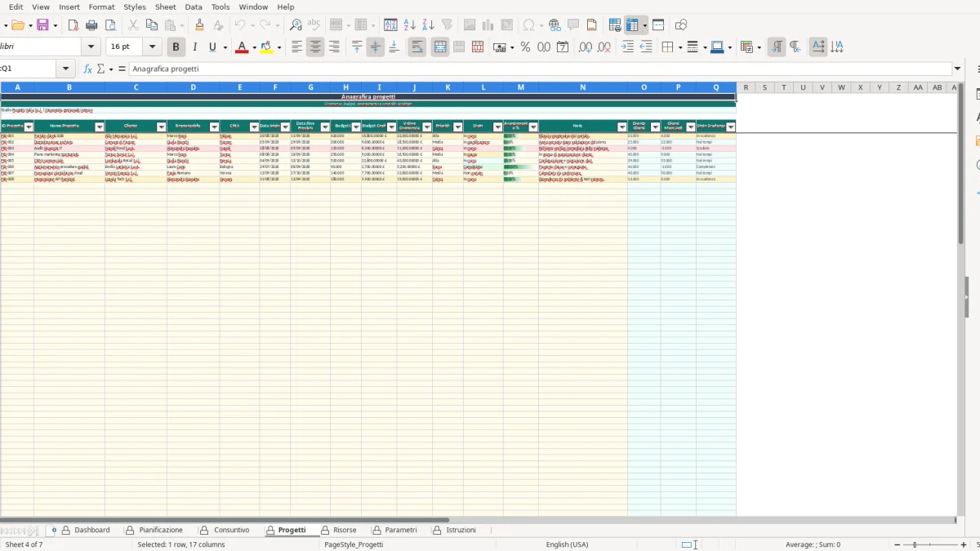This screenshot has width=980, height=551.
Task: Toggle Center Horizontally alignment
Action: click(x=315, y=47)
